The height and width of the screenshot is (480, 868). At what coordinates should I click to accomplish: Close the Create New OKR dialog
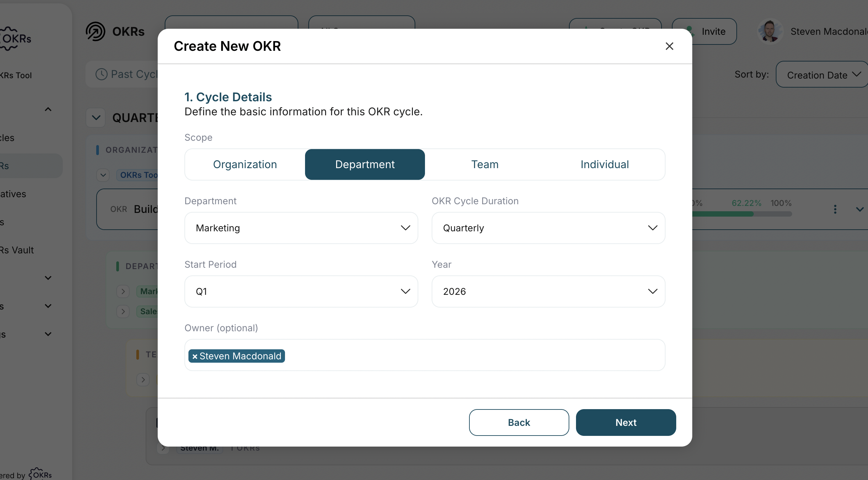click(669, 46)
